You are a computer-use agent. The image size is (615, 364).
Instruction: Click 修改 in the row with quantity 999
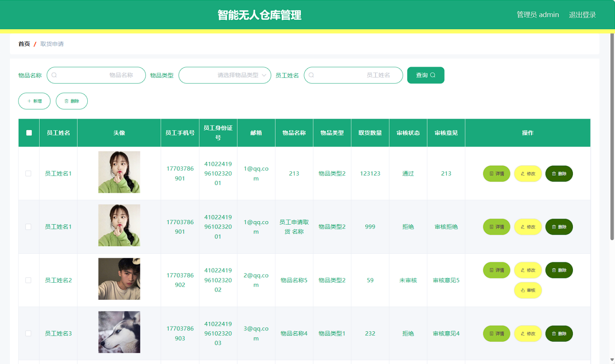pyautogui.click(x=528, y=227)
